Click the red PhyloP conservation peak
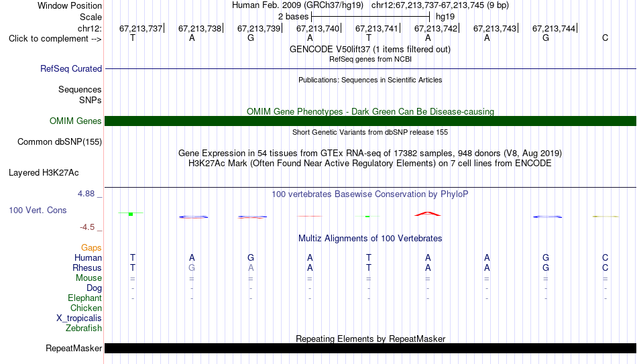637x364 pixels. 427,214
